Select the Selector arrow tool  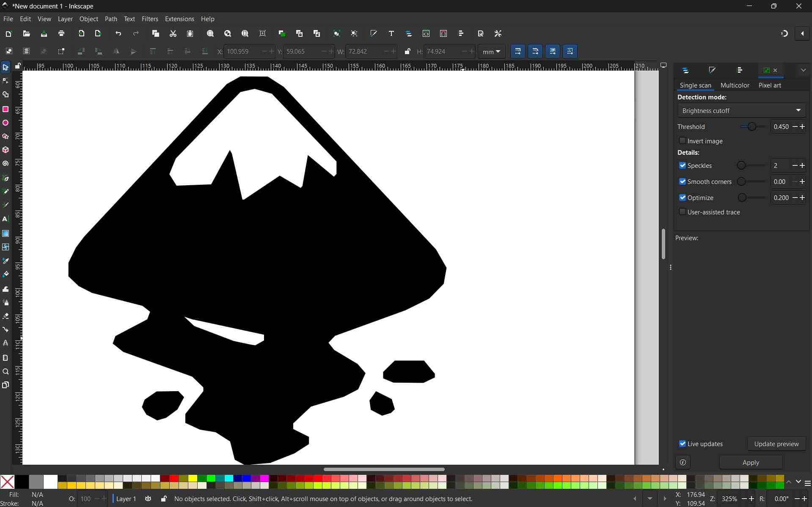(x=6, y=67)
